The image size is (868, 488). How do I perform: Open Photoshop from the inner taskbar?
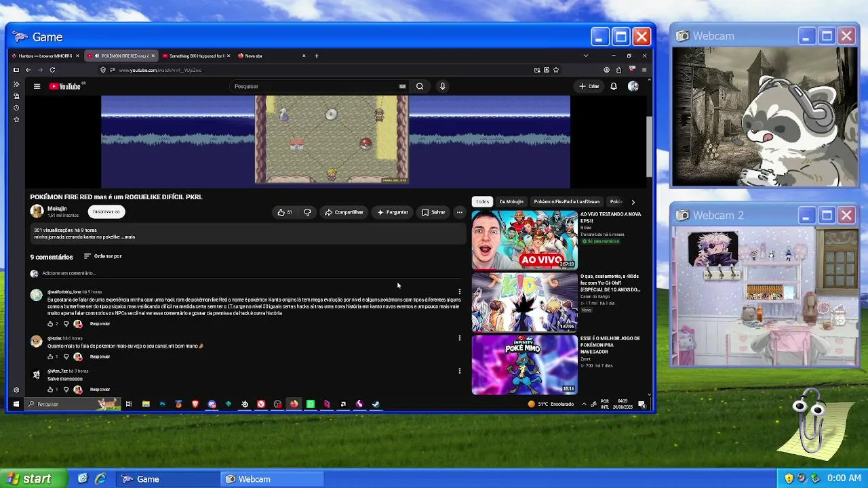point(162,404)
